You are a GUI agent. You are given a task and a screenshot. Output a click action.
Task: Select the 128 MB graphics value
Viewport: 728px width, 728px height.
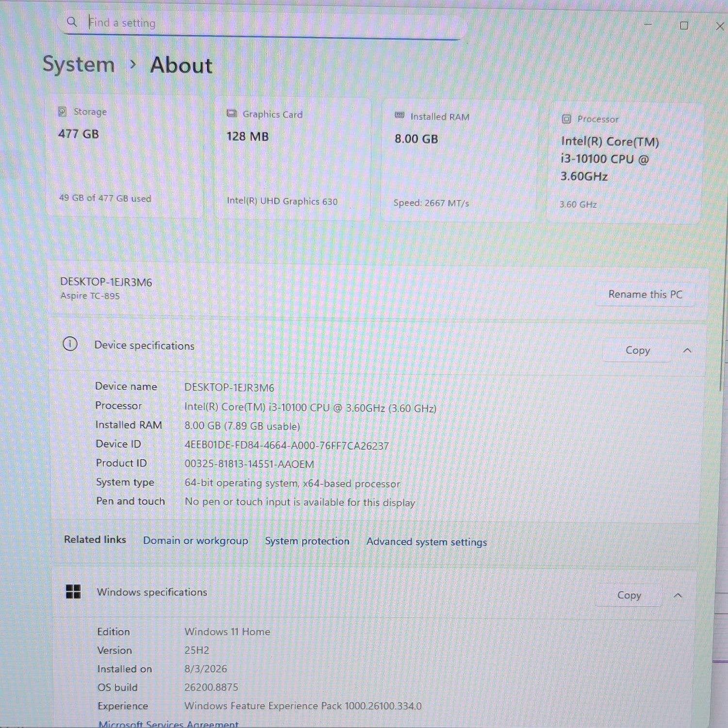248,136
